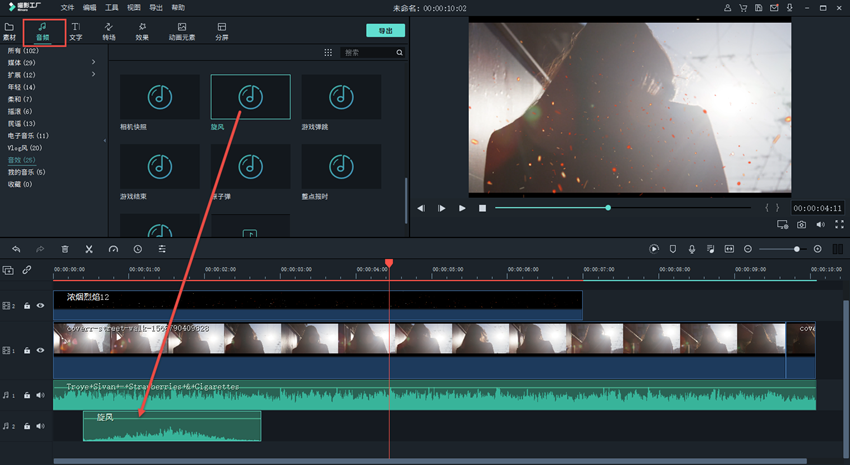Open the 工具 menu
Viewport: 850px width, 465px height.
tap(112, 8)
